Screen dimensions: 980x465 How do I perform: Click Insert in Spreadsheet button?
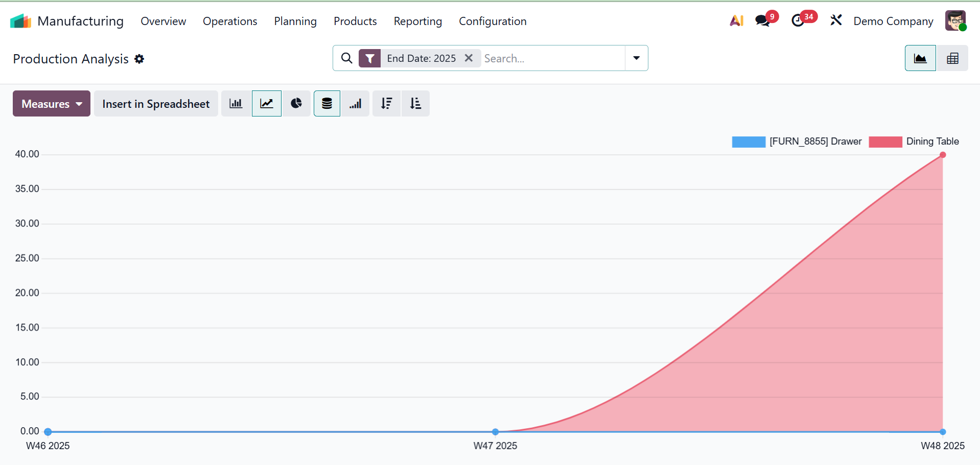click(156, 104)
